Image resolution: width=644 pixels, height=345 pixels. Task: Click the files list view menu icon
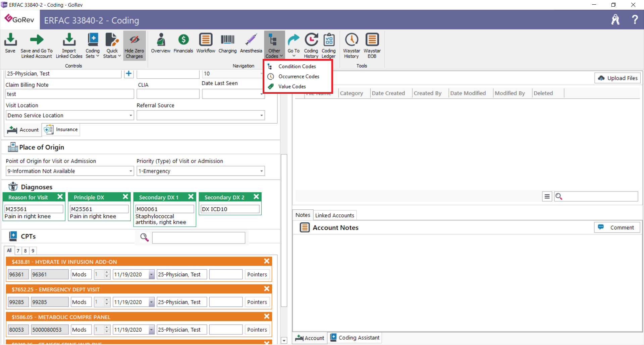coord(547,197)
